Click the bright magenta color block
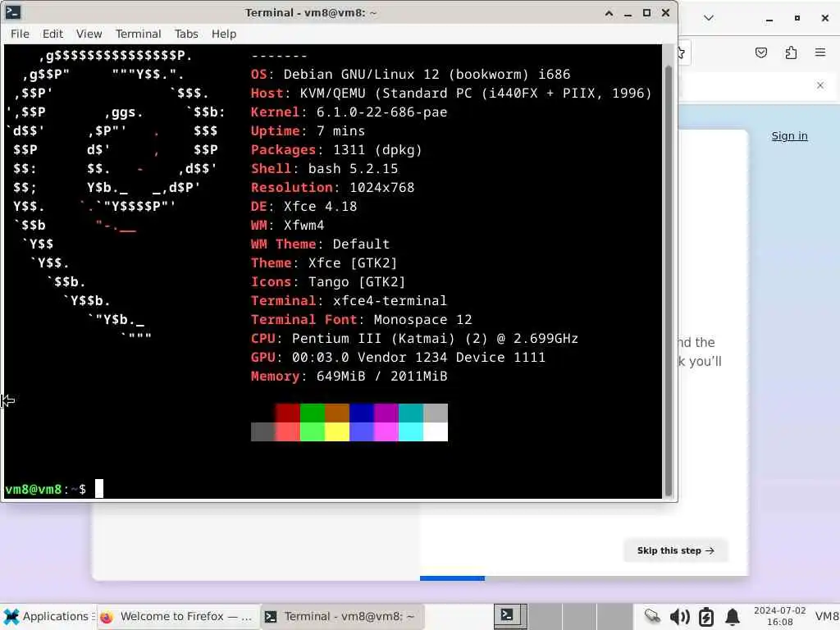 pos(386,431)
